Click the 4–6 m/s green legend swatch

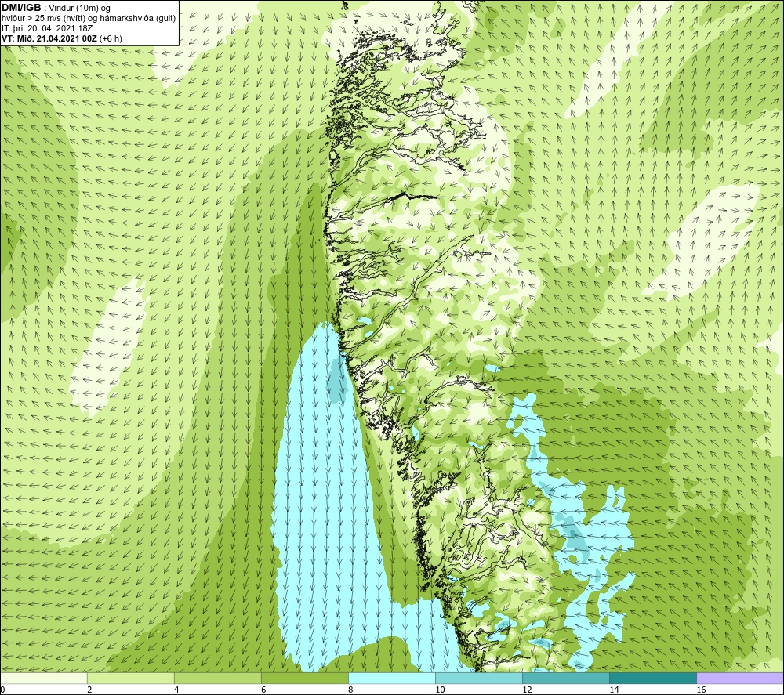[x=217, y=678]
